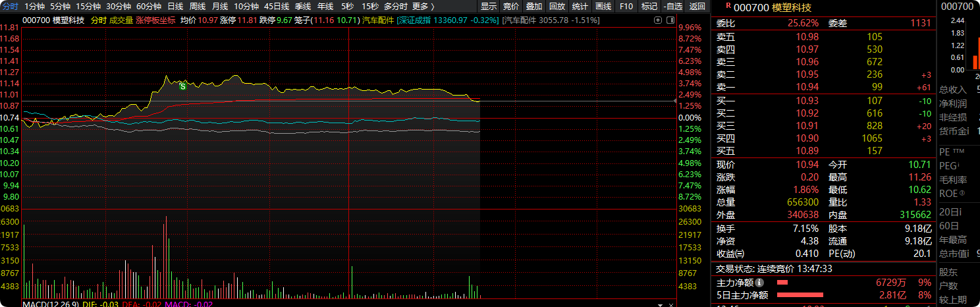Screen dimensions: 980x307
Task: Click the 分时 label in chart header
Action: click(x=98, y=20)
